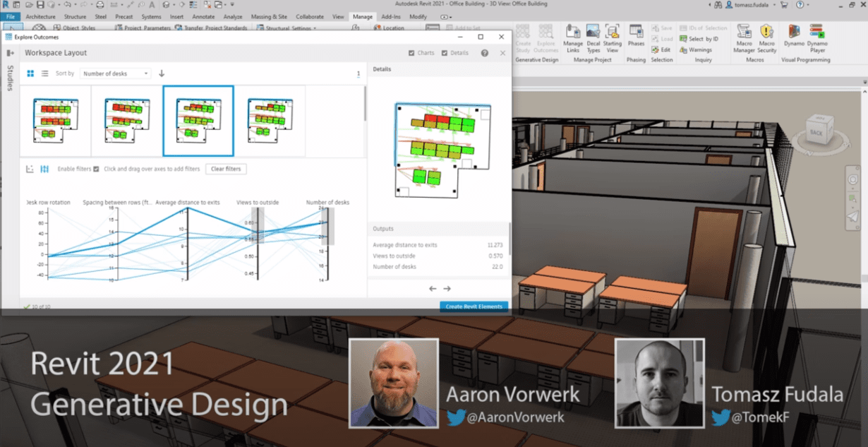Open the Annotate ribbon tab
868x447 pixels.
coord(205,16)
